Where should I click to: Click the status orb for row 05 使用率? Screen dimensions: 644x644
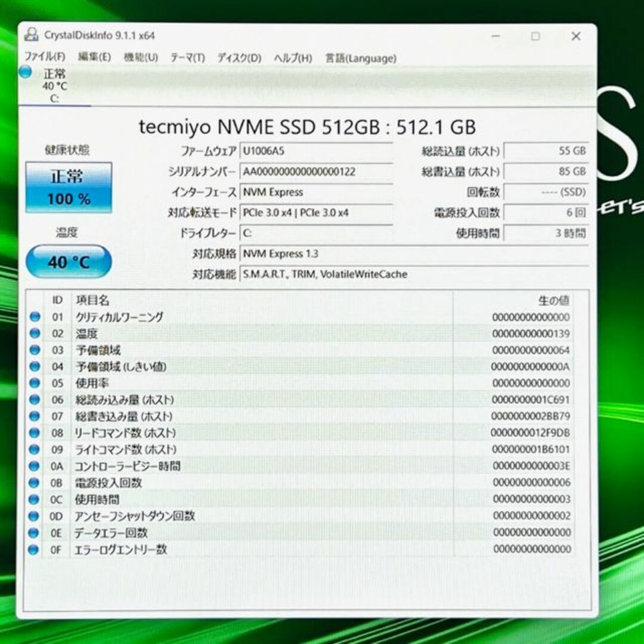coord(35,383)
